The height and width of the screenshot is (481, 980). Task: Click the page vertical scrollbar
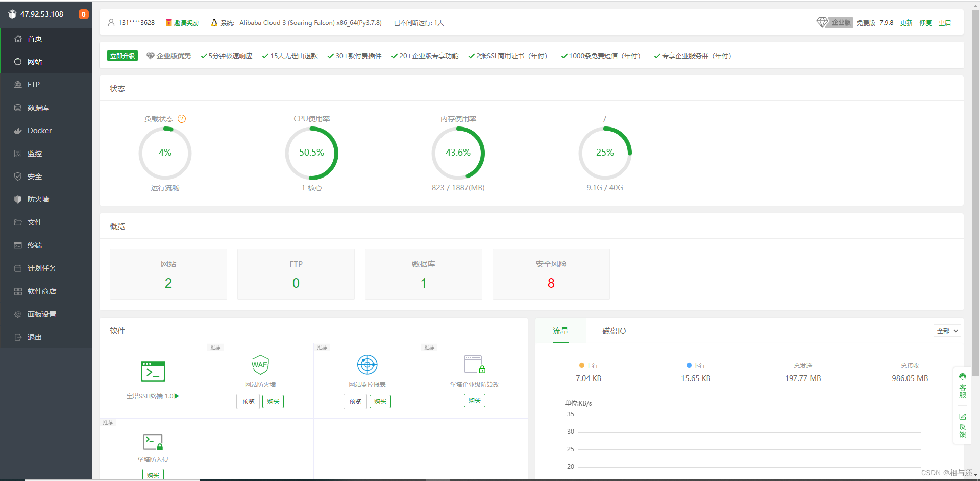(x=976, y=194)
